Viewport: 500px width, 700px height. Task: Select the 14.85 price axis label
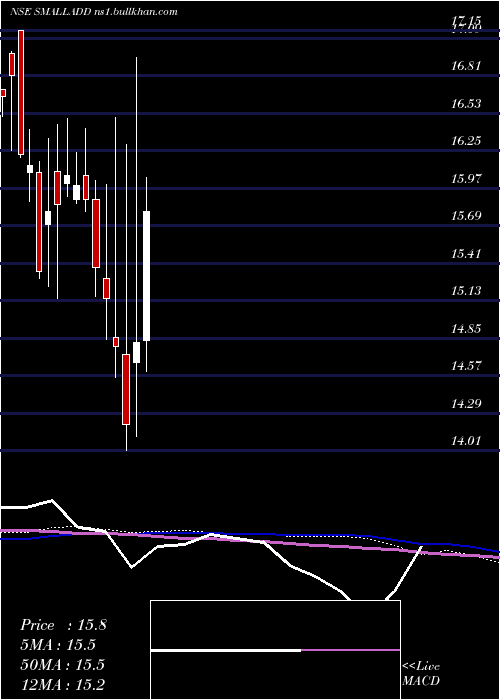point(466,329)
